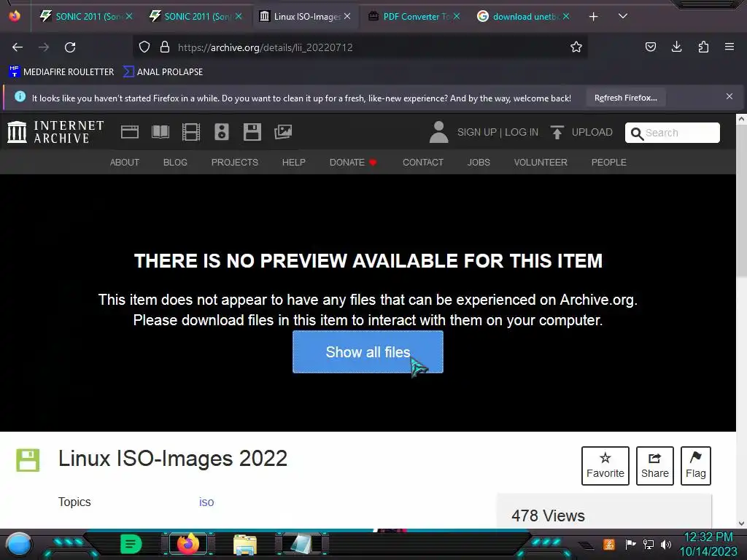Save page to Pocket icon
The width and height of the screenshot is (747, 560).
(x=651, y=47)
